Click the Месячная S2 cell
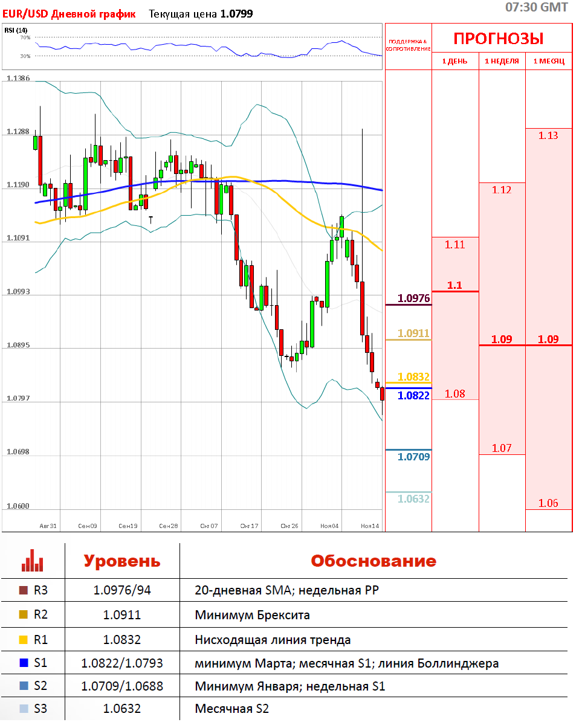 tap(231, 708)
